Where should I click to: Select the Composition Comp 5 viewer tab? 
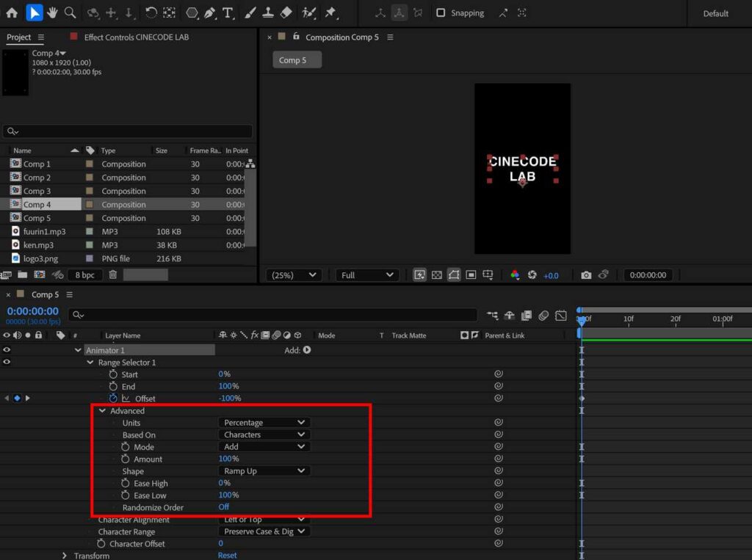342,37
